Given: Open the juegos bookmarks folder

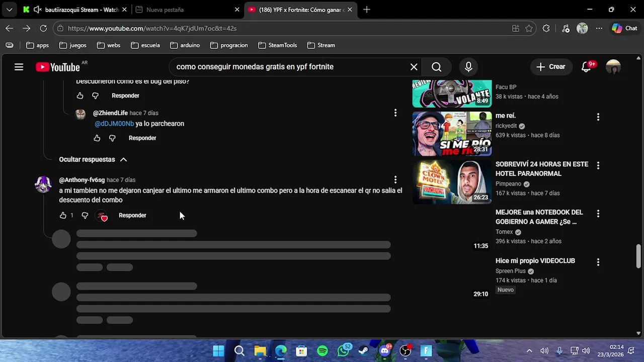Looking at the screenshot, I should (x=73, y=45).
